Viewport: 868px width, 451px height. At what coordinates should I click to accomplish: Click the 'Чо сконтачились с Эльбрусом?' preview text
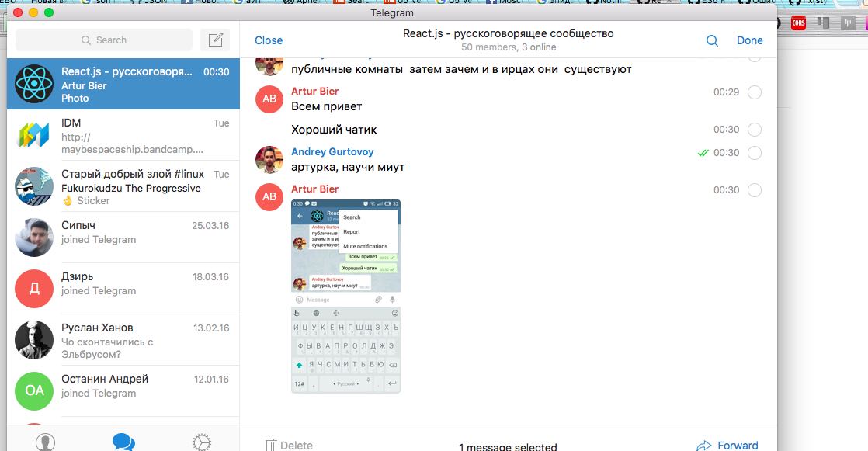[107, 348]
